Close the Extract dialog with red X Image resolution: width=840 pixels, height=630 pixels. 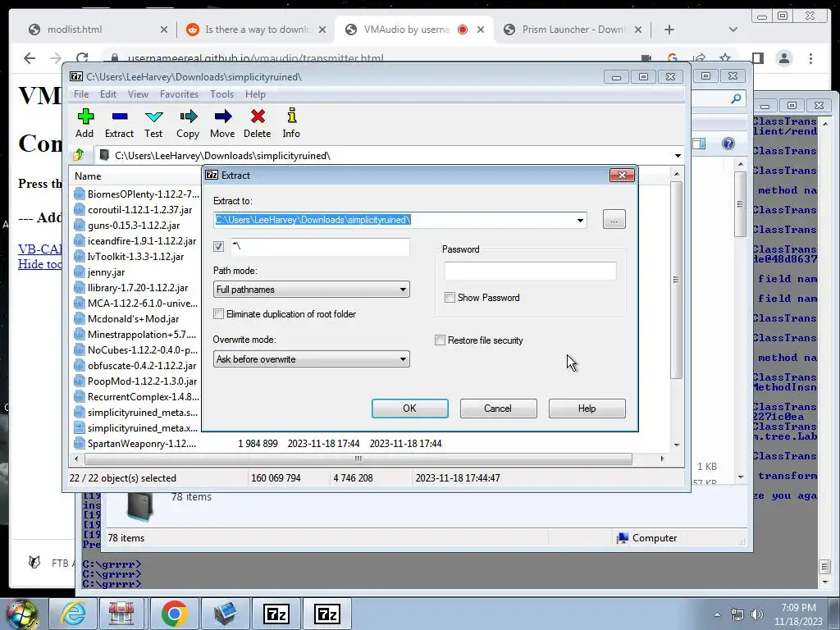[622, 176]
